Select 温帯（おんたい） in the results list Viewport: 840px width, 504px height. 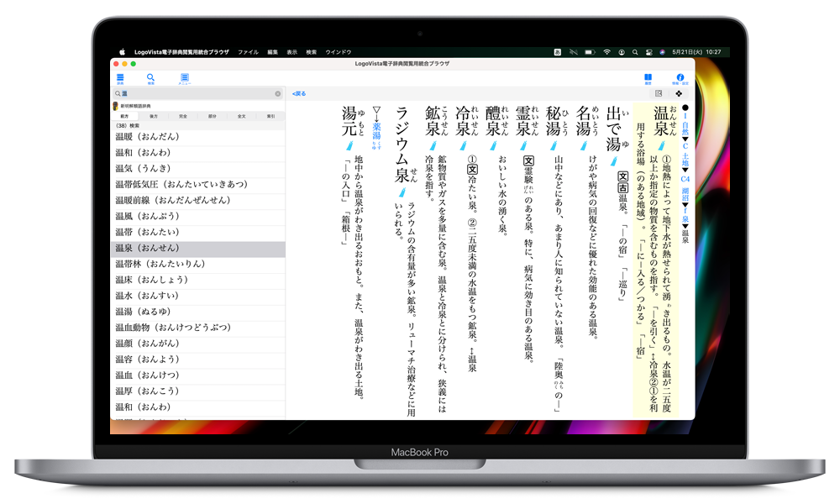pyautogui.click(x=197, y=232)
